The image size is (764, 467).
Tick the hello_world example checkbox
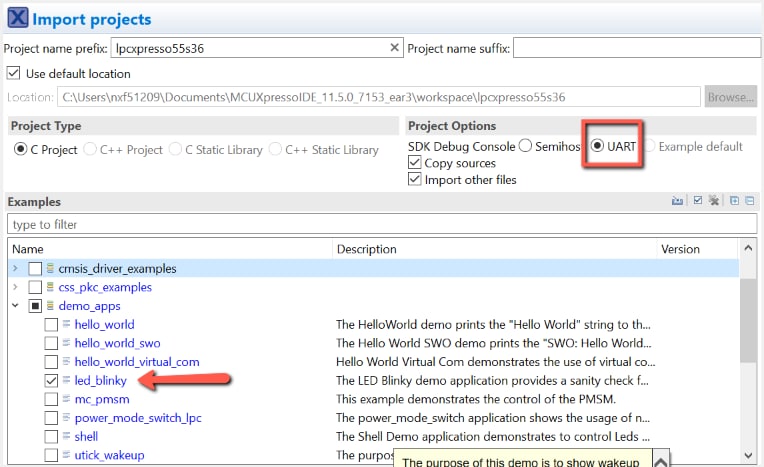pyautogui.click(x=51, y=325)
